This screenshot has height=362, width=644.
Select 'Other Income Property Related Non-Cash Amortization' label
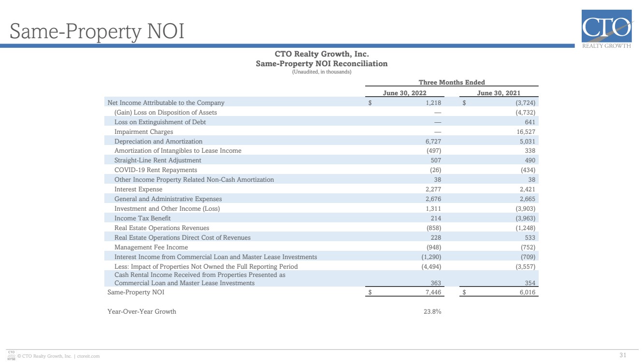[194, 180]
